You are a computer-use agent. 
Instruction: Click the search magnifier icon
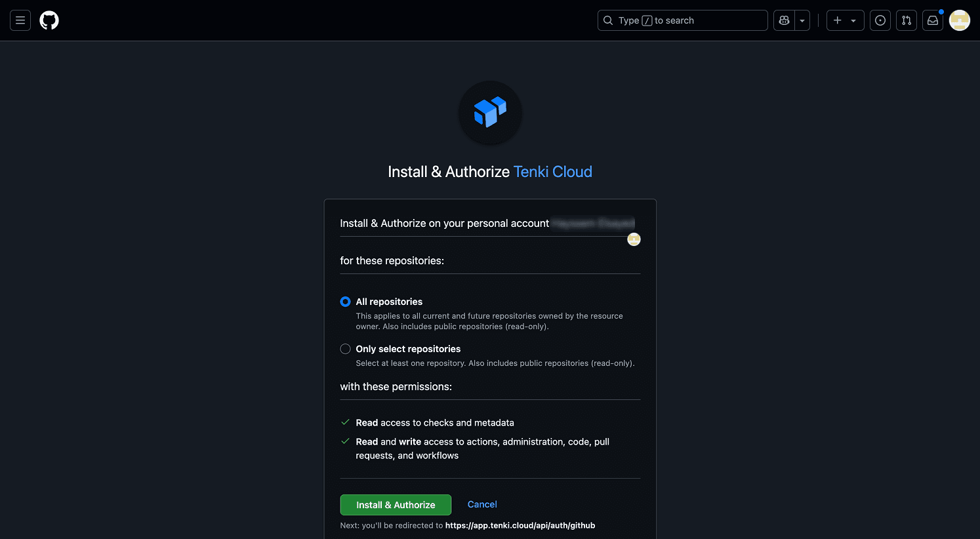pyautogui.click(x=608, y=20)
